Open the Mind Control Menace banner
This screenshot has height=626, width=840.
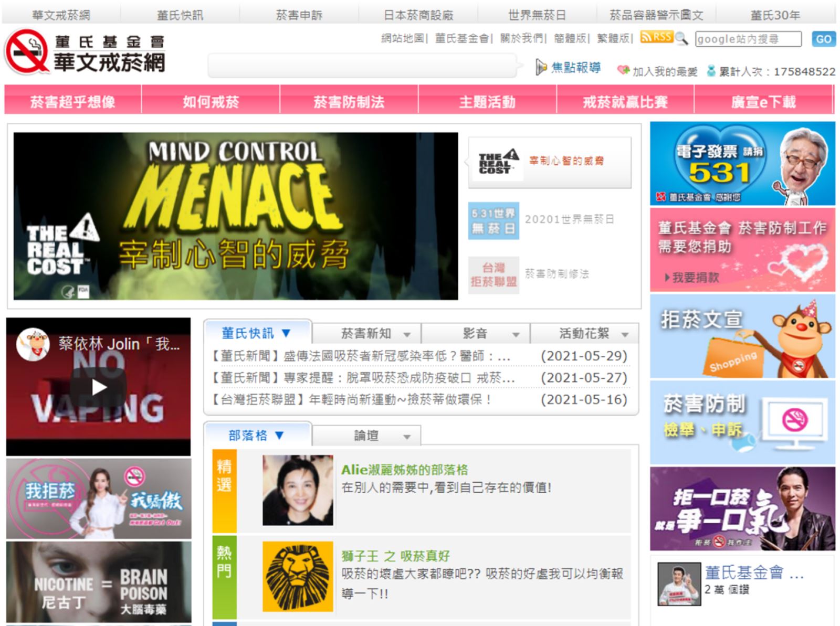point(236,216)
